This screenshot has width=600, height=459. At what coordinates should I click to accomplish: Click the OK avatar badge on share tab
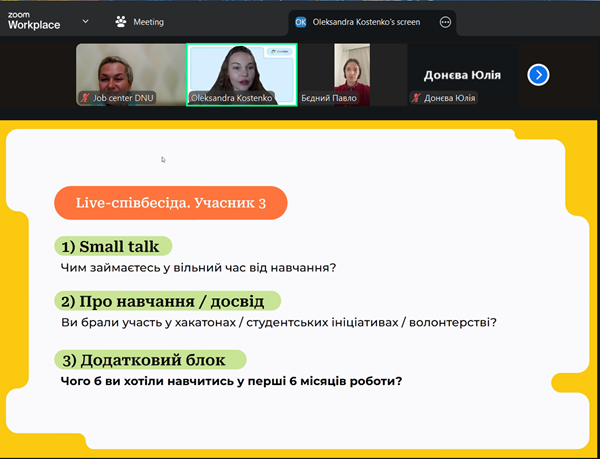coord(300,21)
